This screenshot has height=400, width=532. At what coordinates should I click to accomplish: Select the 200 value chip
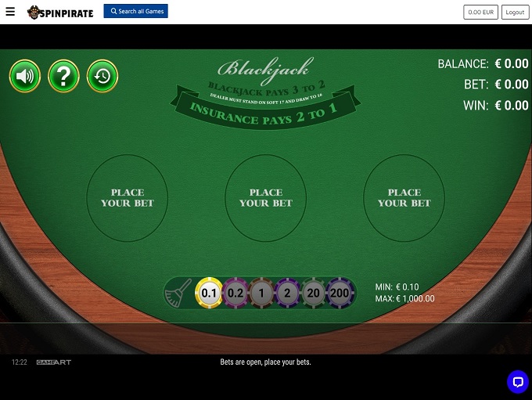(340, 293)
